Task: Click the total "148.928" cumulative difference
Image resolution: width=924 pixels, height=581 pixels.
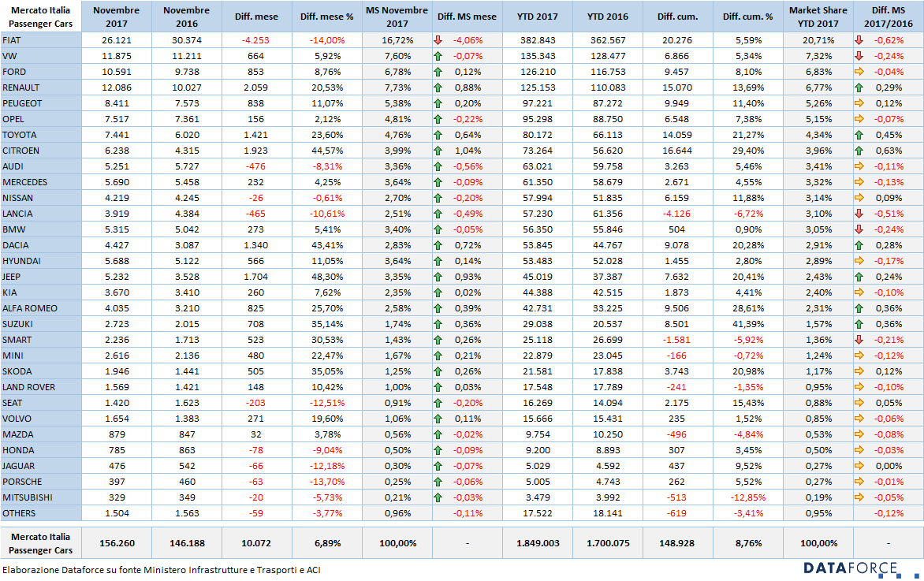Action: (x=676, y=543)
